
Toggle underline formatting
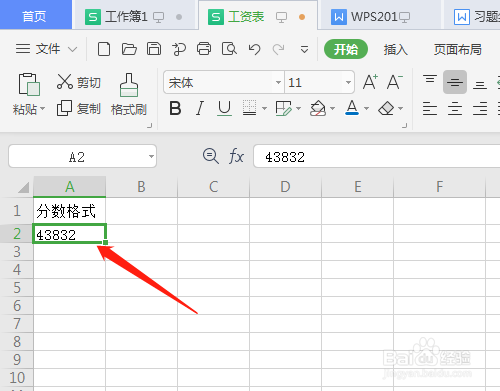pyautogui.click(x=224, y=108)
